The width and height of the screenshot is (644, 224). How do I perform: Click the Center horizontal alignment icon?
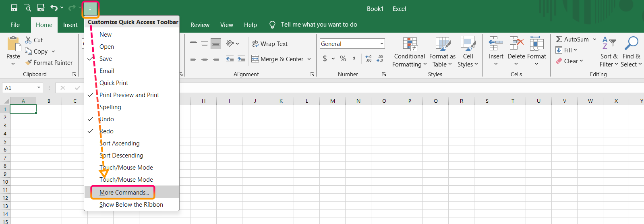(x=205, y=59)
